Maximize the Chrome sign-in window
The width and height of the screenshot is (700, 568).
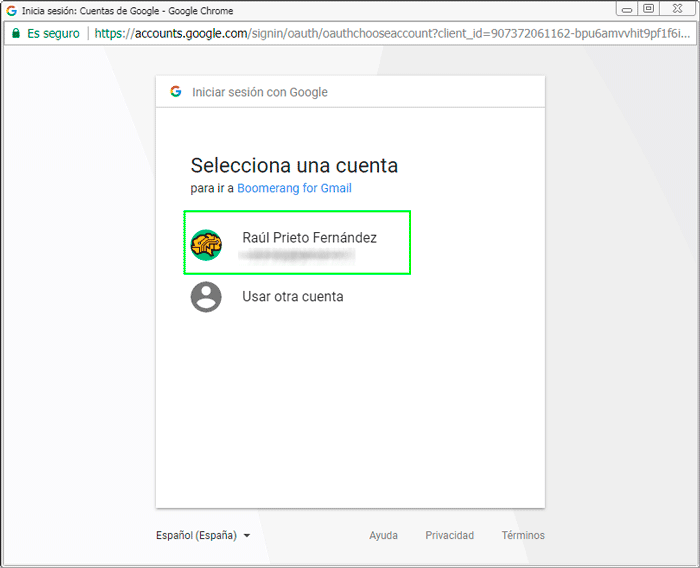click(x=649, y=9)
